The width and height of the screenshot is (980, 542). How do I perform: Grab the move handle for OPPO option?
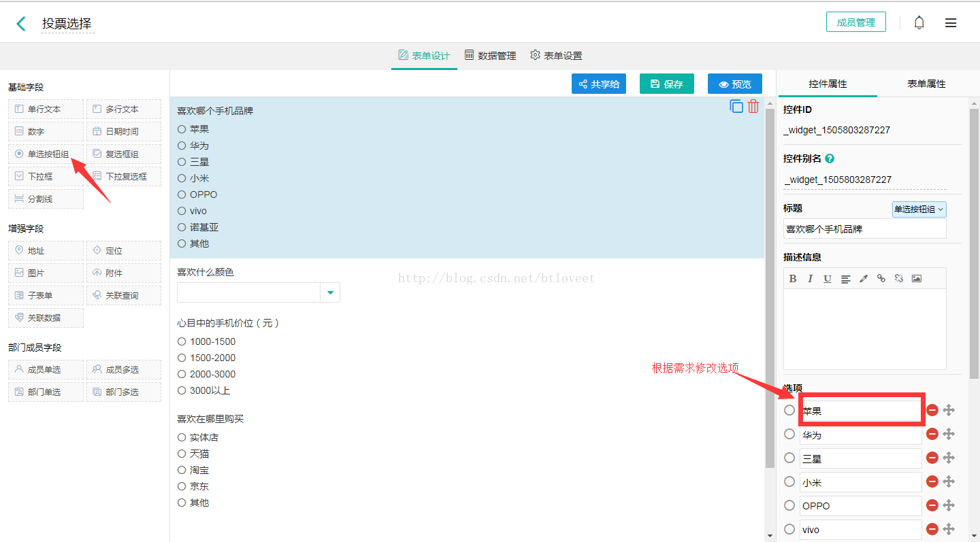tap(949, 505)
